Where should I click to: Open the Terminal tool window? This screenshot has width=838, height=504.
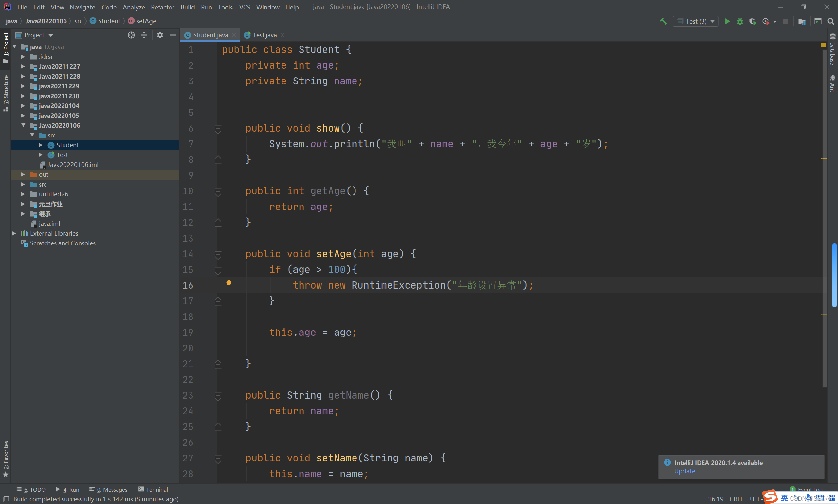point(153,489)
